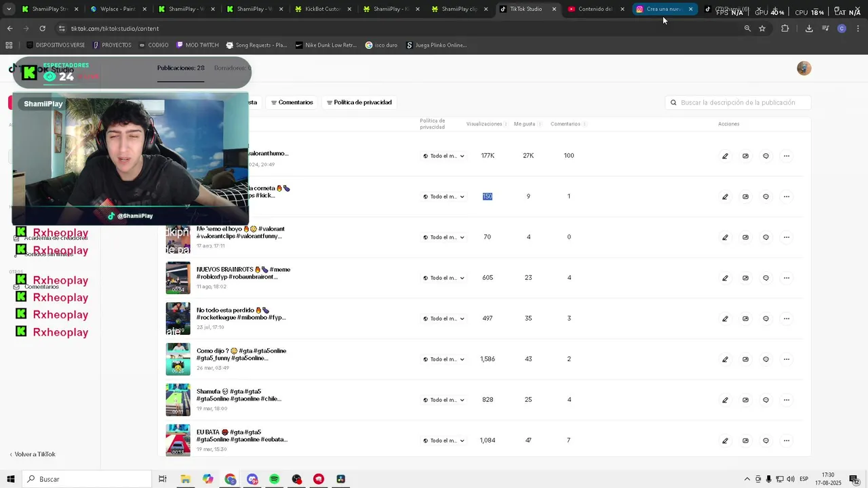868x488 pixels.
Task: Open more options for 177K views post
Action: [787, 156]
